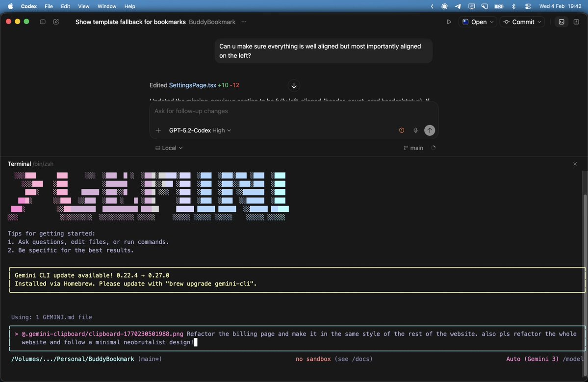Click the run play icon
The image size is (588, 382).
pos(449,22)
